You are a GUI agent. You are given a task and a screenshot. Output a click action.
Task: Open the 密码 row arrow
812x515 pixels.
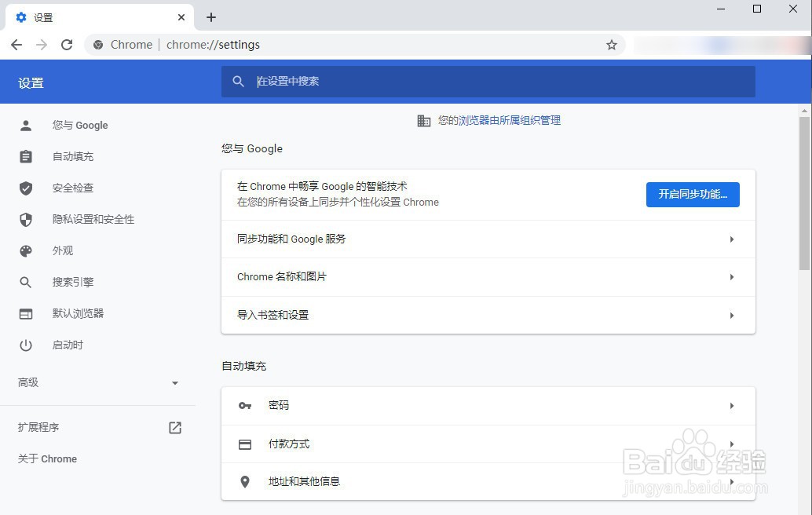[732, 406]
